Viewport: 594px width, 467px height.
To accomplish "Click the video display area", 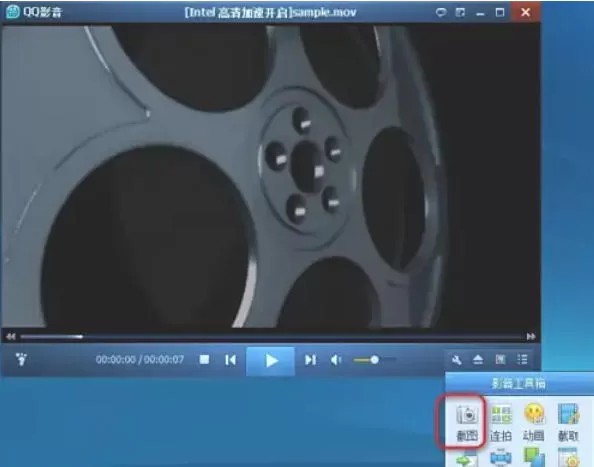I will 270,176.
